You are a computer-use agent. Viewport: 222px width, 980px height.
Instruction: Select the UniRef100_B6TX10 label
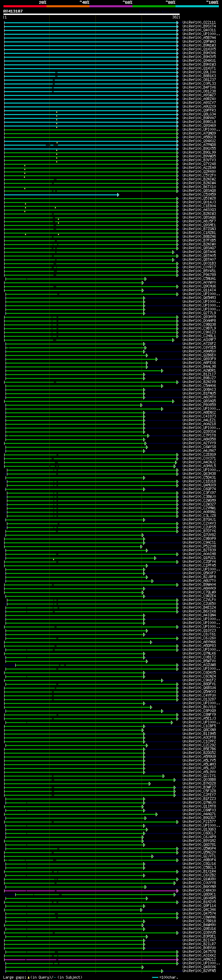point(199,187)
